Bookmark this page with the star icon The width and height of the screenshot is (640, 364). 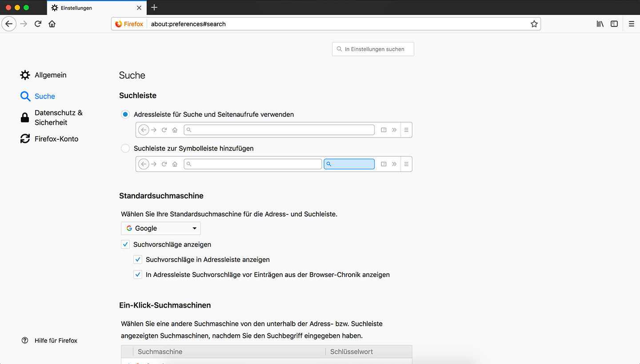534,24
